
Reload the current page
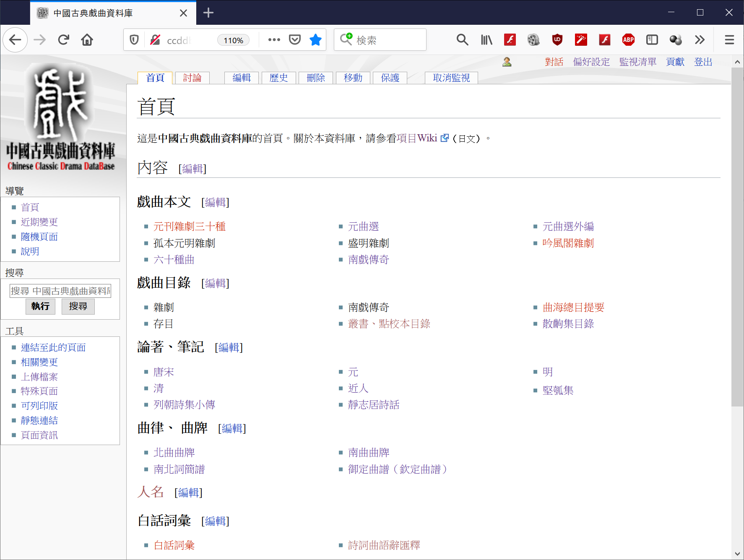(x=64, y=40)
